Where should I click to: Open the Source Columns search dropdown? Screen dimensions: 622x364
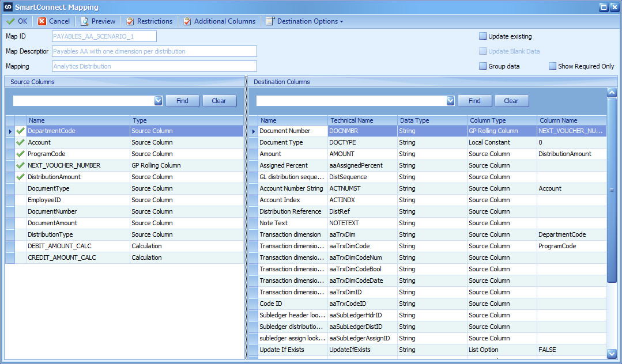coord(159,101)
